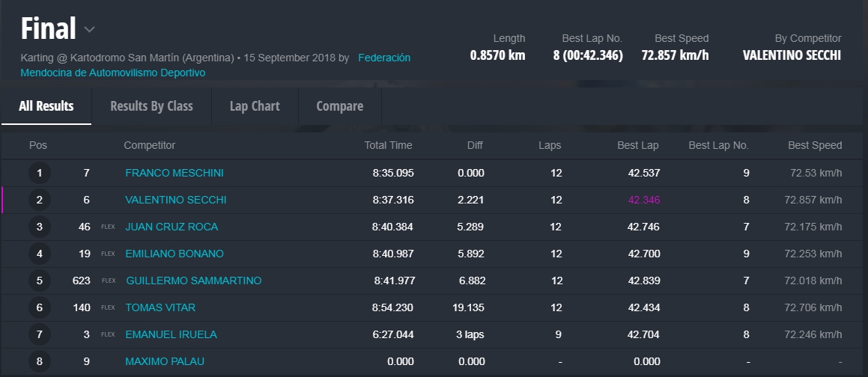Click the Best Lap column header
The height and width of the screenshot is (377, 868).
point(639,145)
